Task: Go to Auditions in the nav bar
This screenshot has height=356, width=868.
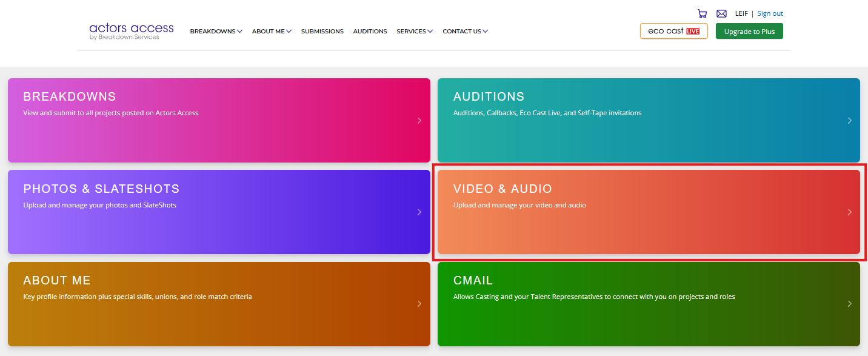Action: coord(370,32)
